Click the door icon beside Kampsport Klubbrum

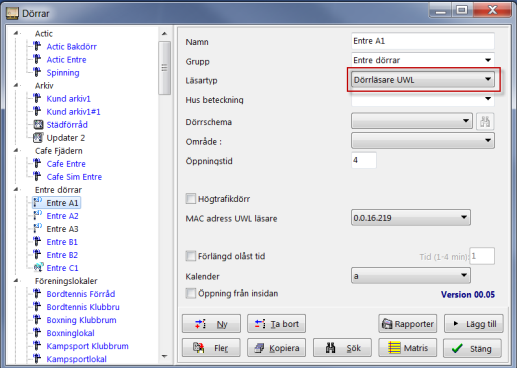37,345
